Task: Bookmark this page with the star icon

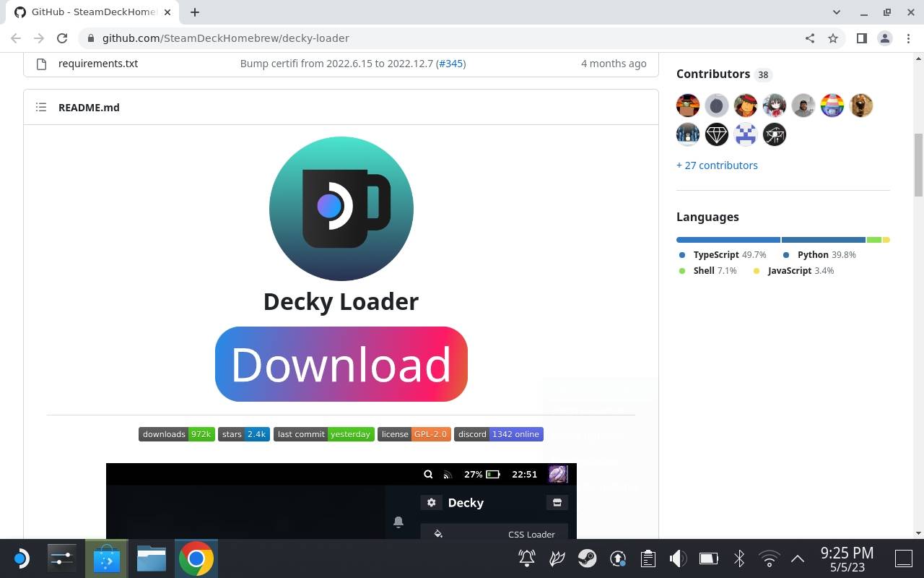Action: click(x=833, y=38)
